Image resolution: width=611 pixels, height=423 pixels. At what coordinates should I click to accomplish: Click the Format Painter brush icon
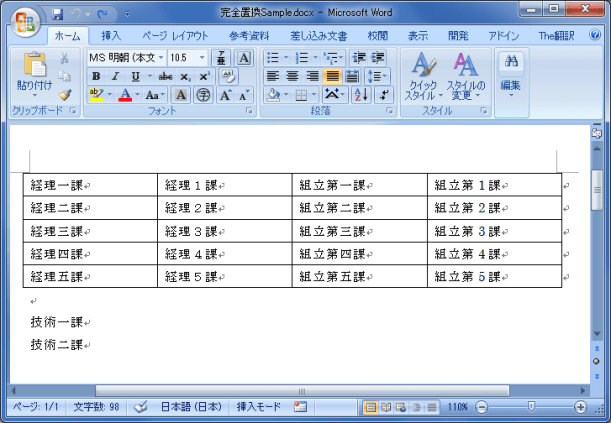click(x=65, y=94)
